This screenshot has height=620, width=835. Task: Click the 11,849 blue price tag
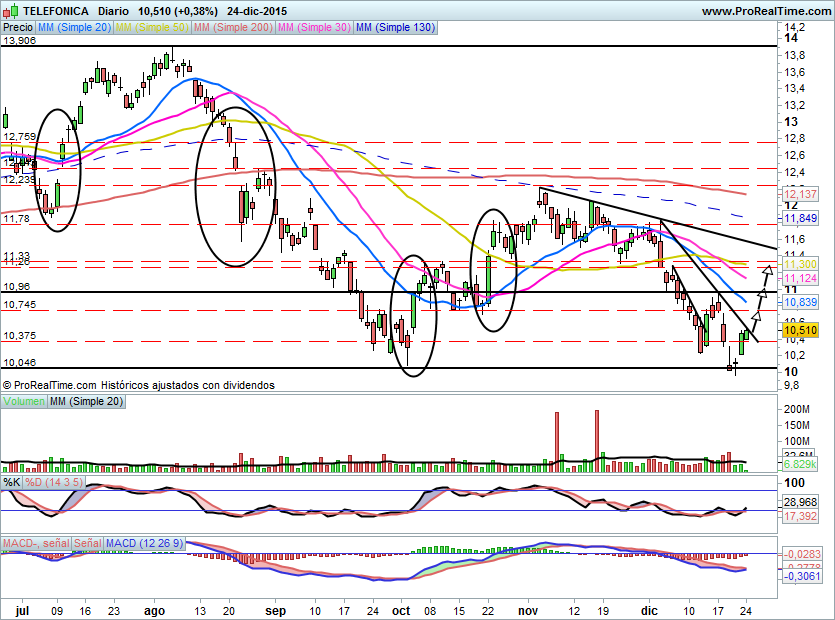pyautogui.click(x=800, y=218)
